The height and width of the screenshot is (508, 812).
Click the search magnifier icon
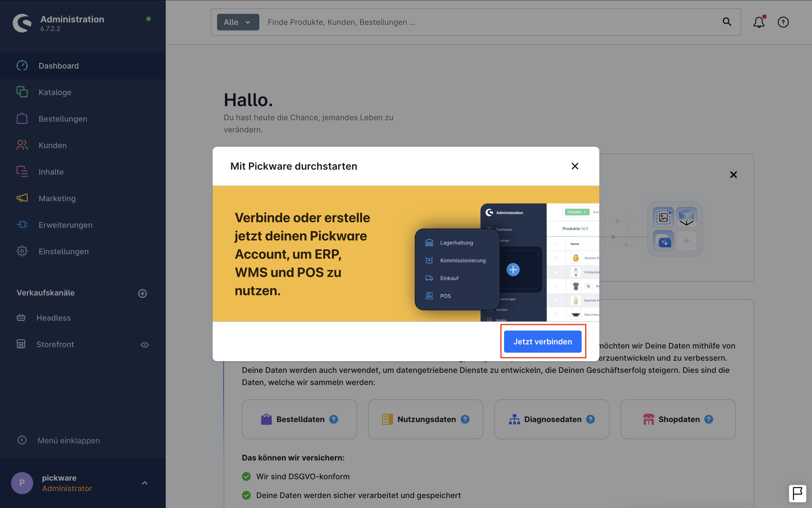point(727,22)
